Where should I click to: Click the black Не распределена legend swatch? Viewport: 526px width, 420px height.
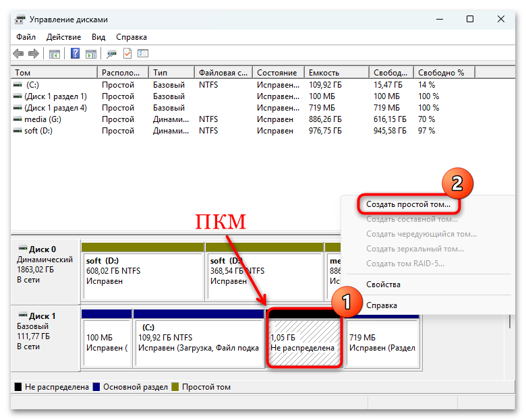[x=18, y=387]
